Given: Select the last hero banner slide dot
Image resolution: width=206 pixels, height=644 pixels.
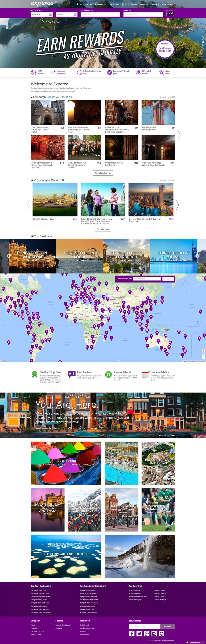Looking at the screenshot, I should (x=203, y=48).
